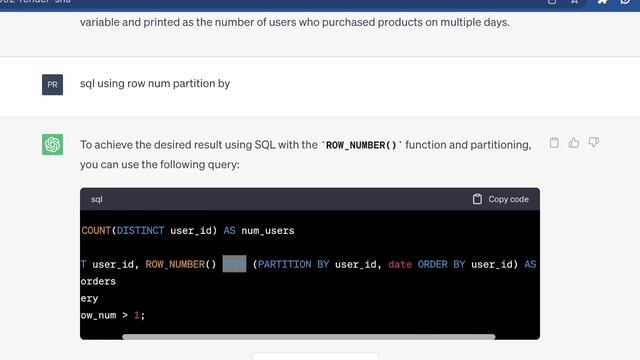
Task: Click the red 'date' keyword in code
Action: [400, 264]
